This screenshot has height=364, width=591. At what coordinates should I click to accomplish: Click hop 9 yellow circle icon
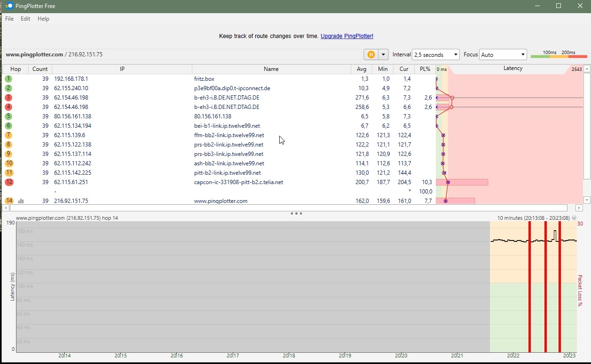tap(9, 154)
